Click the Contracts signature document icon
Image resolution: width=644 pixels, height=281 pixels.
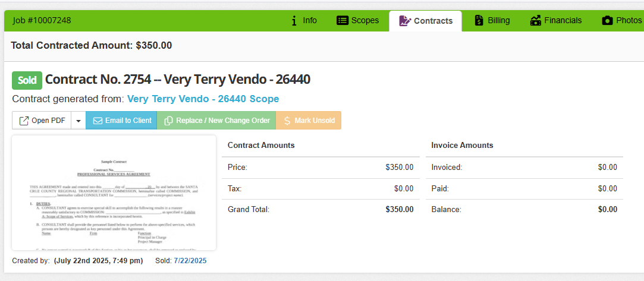405,21
